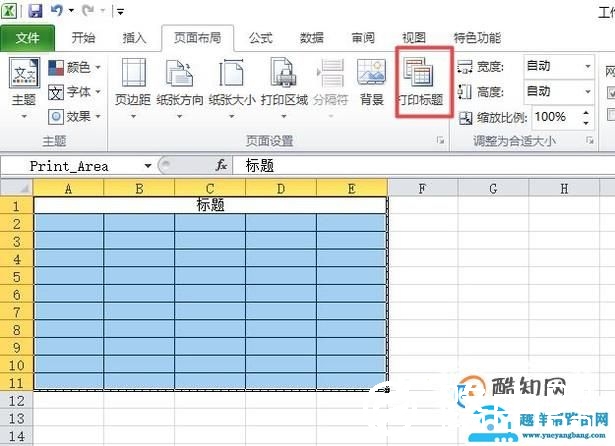615x446 pixels.
Task: Open 调整为合适大小 dialog launcher
Action: point(589,140)
